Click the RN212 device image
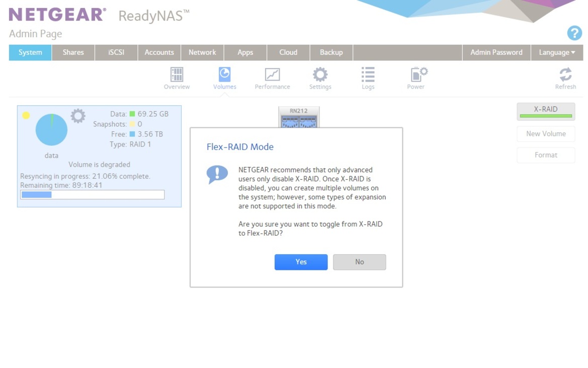 (299, 117)
